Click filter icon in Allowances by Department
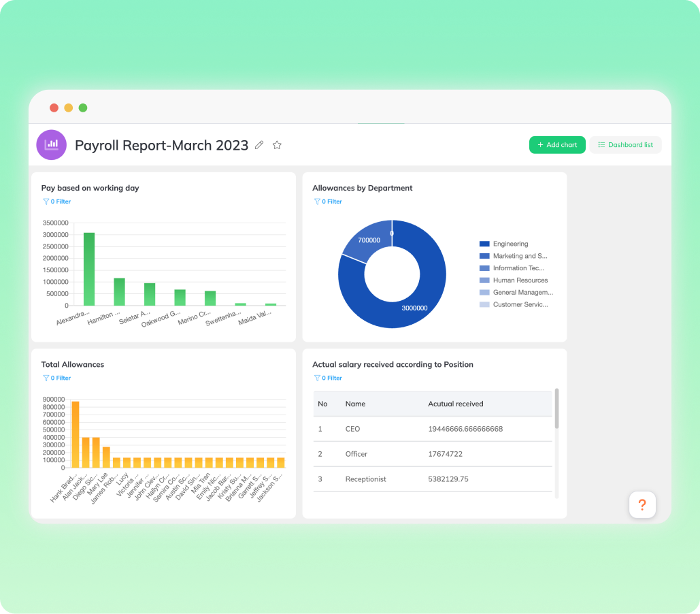Image resolution: width=700 pixels, height=614 pixels. coord(317,201)
